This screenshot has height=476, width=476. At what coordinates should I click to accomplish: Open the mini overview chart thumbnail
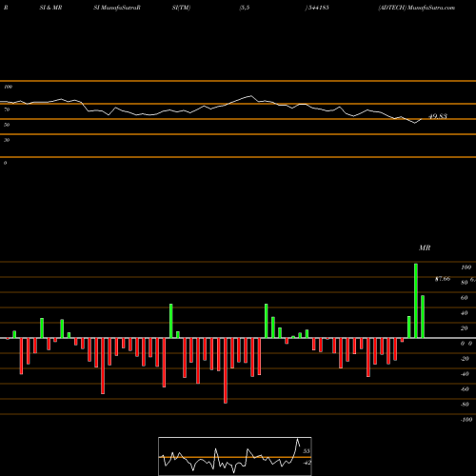click(x=235, y=456)
